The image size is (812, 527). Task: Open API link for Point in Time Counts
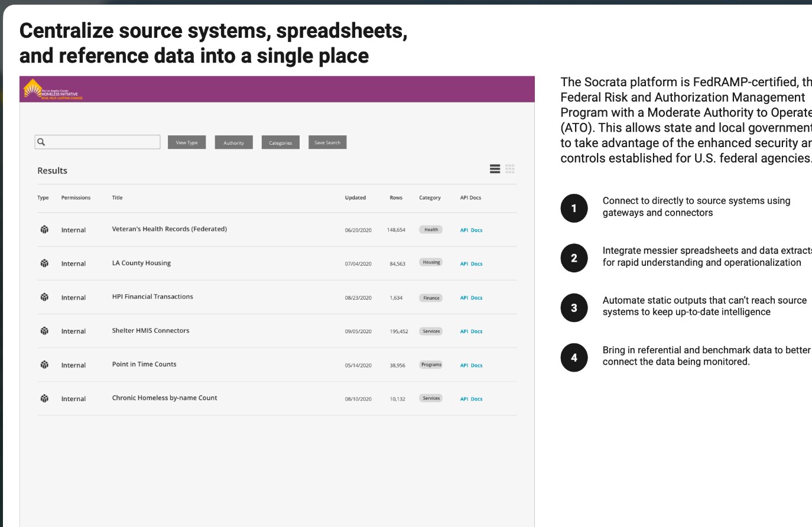click(x=464, y=366)
